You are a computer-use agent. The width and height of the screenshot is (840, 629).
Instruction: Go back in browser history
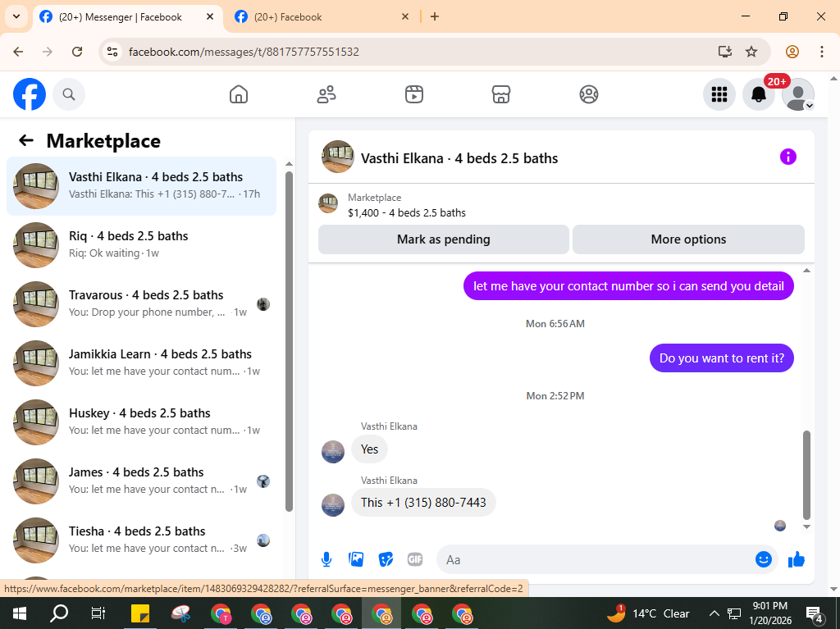pyautogui.click(x=18, y=52)
